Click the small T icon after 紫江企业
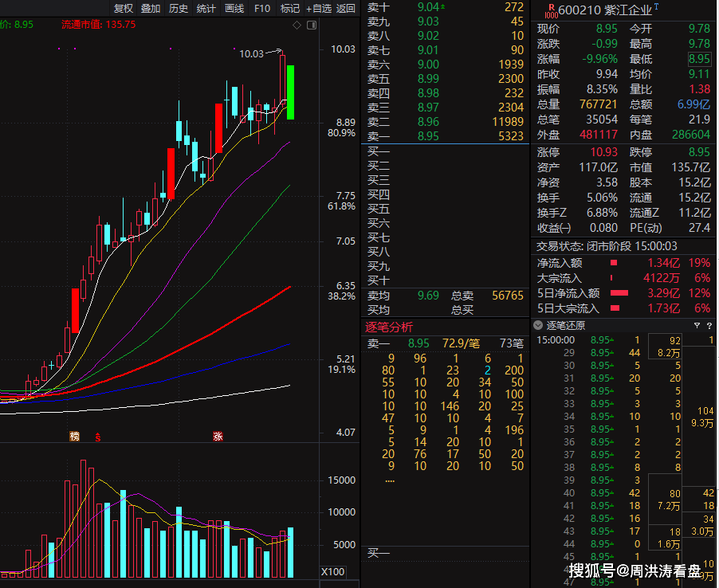The width and height of the screenshot is (719, 588). (x=656, y=6)
